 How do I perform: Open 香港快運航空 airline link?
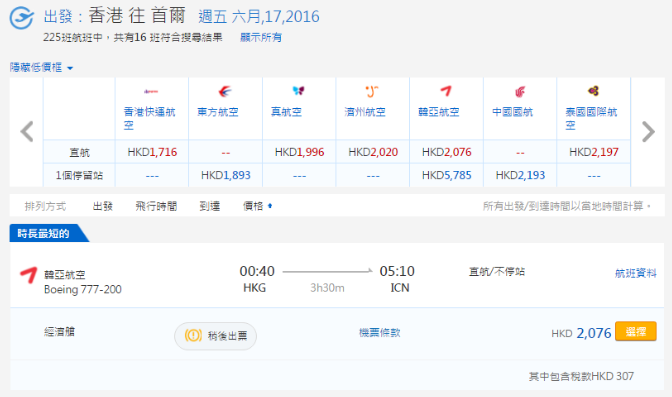(x=149, y=118)
